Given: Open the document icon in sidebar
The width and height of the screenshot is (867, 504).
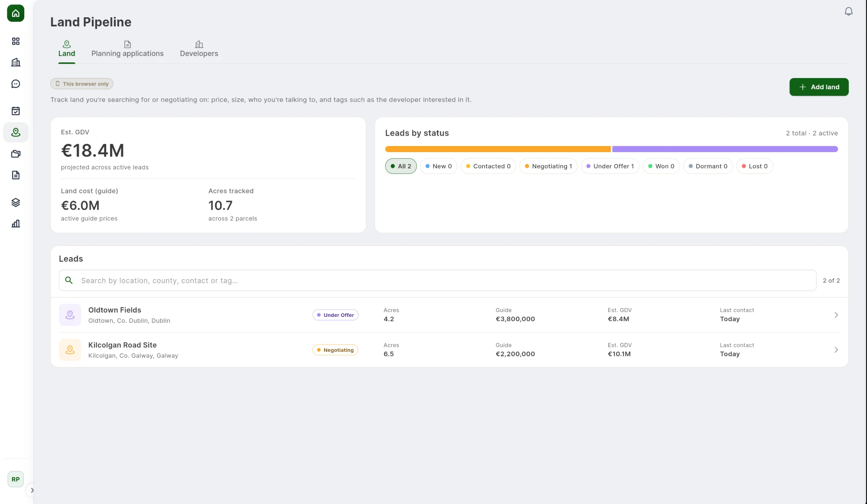Looking at the screenshot, I should tap(16, 175).
